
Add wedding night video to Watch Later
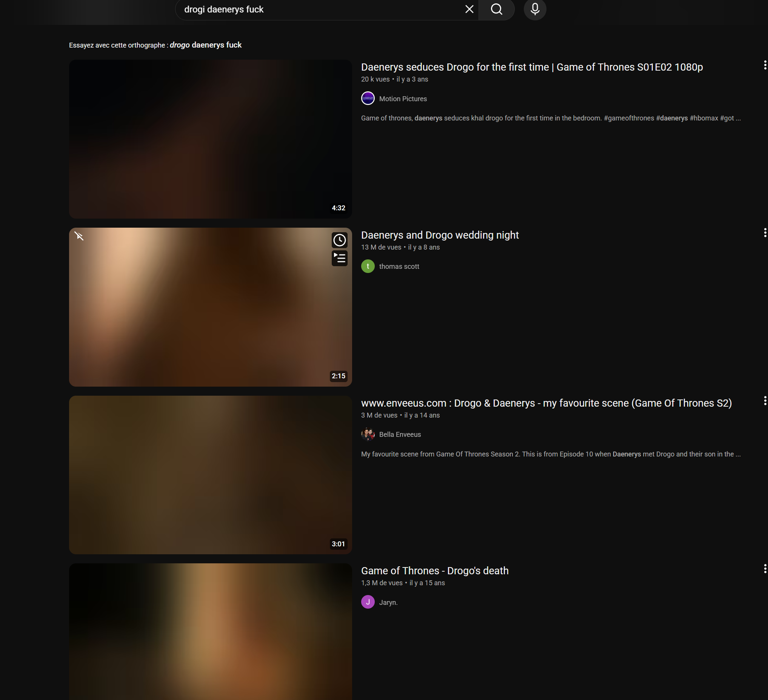click(x=339, y=240)
